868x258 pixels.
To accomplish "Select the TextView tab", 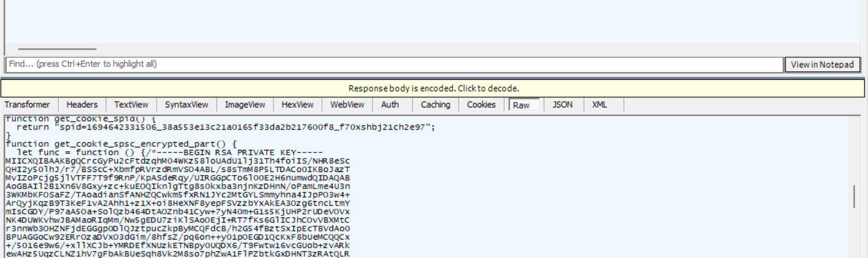I will (132, 105).
